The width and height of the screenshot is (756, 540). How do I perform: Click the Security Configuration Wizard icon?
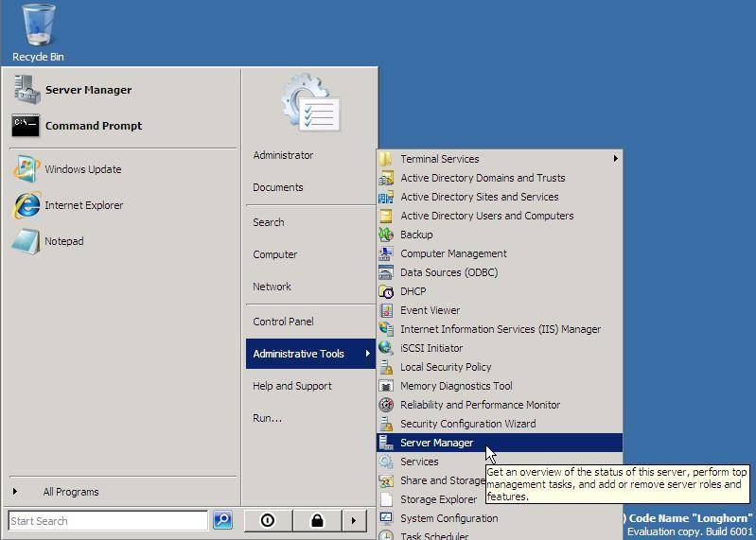pos(386,424)
